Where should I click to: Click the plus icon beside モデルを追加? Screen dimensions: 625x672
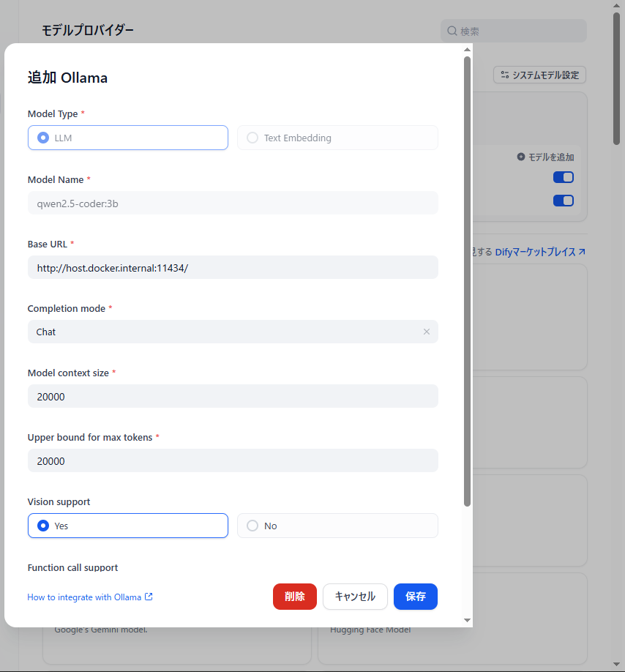tap(521, 157)
